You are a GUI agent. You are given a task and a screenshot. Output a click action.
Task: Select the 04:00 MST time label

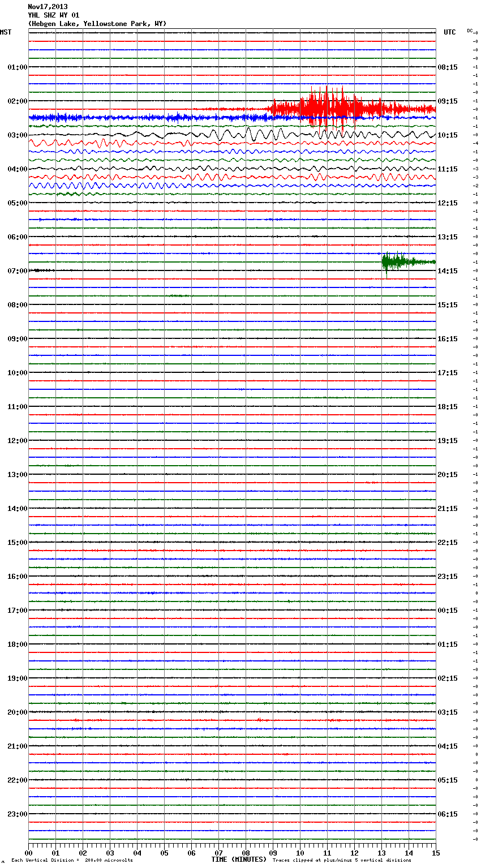[x=18, y=169]
